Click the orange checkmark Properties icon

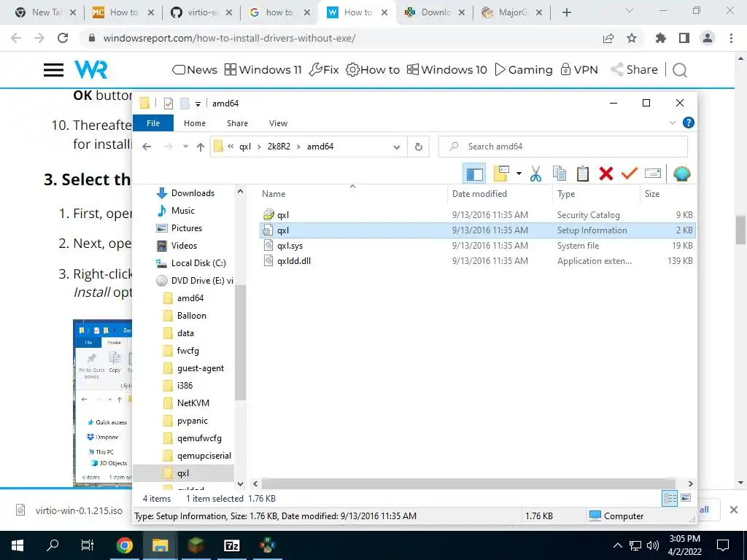[630, 174]
